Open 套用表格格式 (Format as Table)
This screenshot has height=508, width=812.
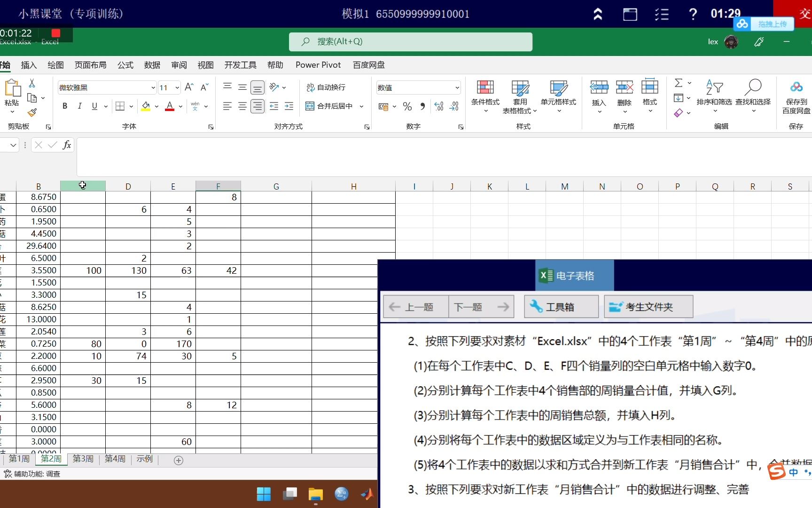[x=520, y=95]
